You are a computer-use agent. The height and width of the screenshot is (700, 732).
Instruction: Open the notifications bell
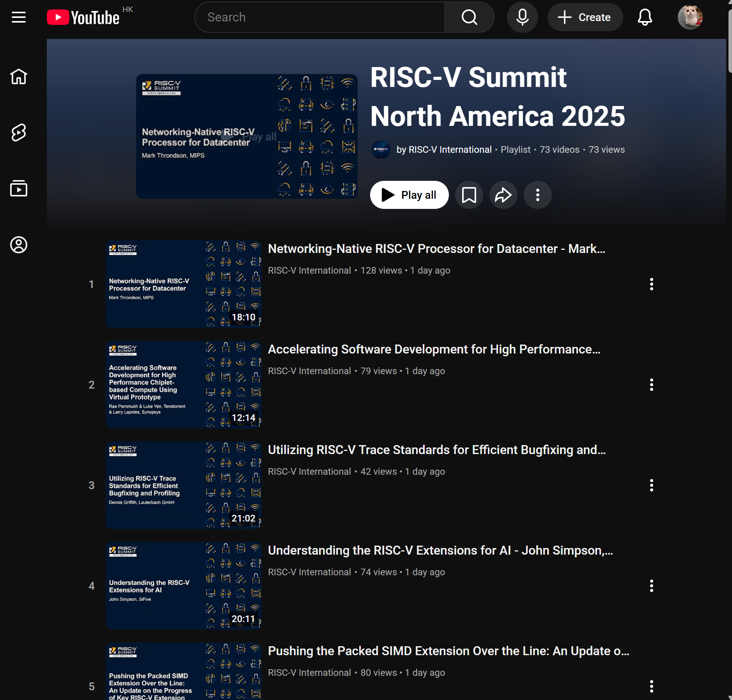coord(645,17)
